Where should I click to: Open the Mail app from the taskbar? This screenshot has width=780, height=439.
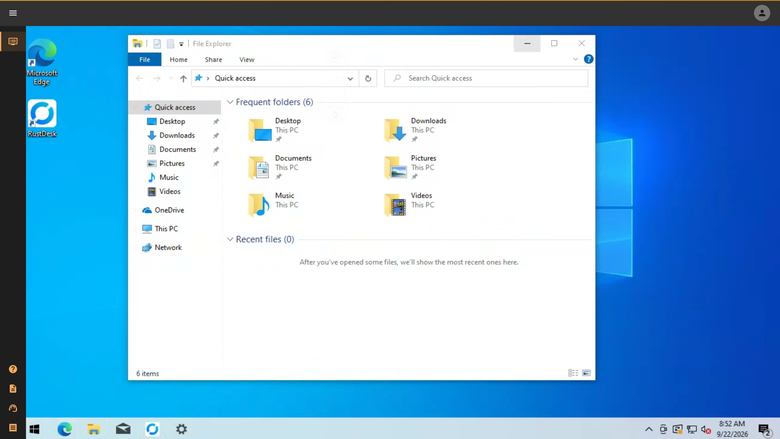pos(123,429)
